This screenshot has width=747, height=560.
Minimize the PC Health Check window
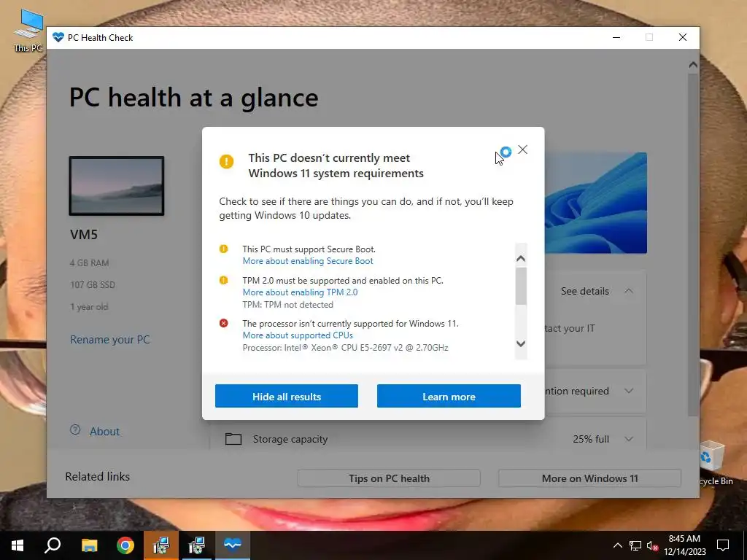tap(616, 37)
